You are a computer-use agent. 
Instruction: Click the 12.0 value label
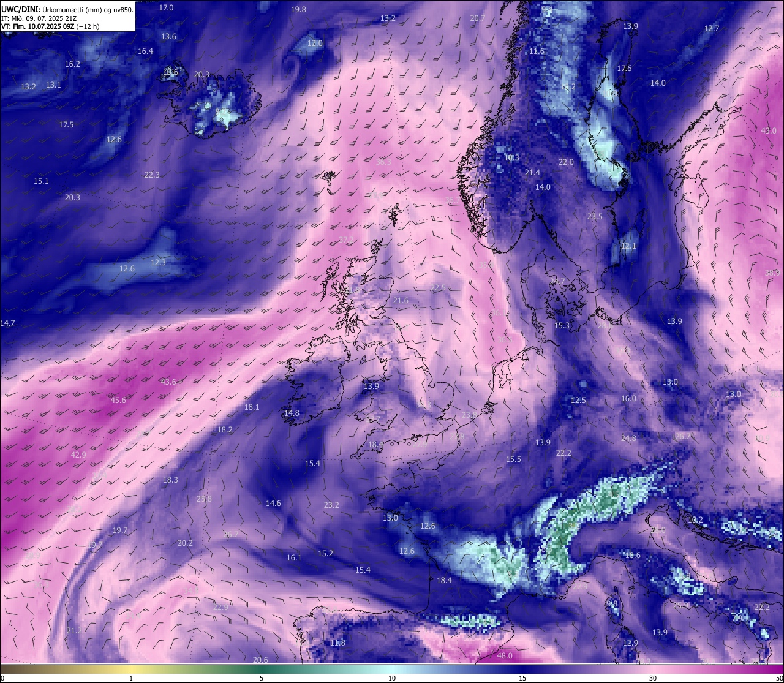(x=315, y=43)
